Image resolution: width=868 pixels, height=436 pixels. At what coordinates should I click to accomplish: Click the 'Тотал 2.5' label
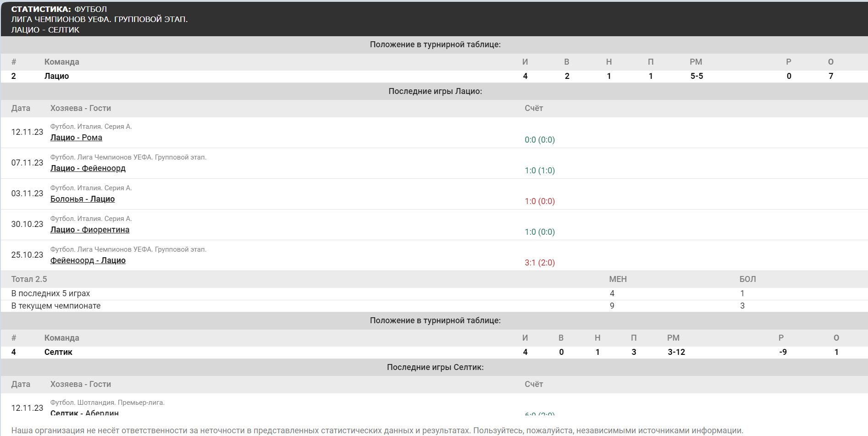(x=29, y=279)
